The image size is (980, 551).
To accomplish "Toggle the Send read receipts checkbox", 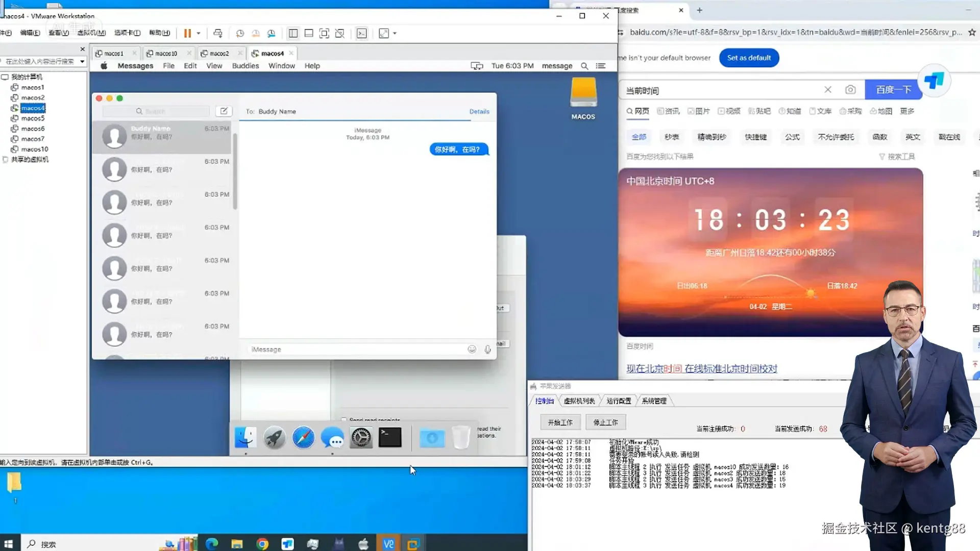I will pos(344,419).
